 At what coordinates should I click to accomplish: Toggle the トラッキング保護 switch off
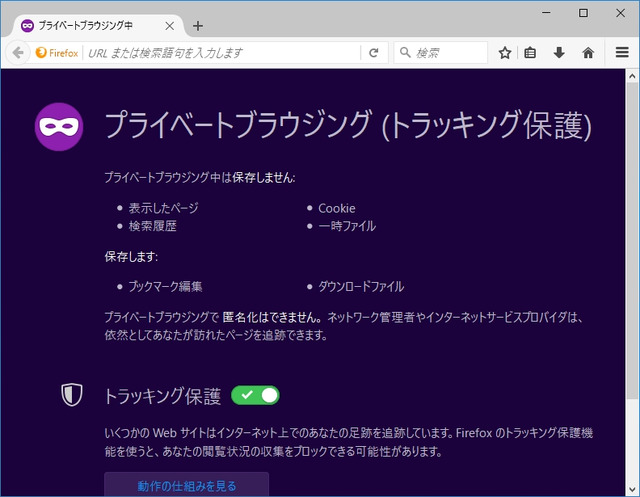pos(255,395)
